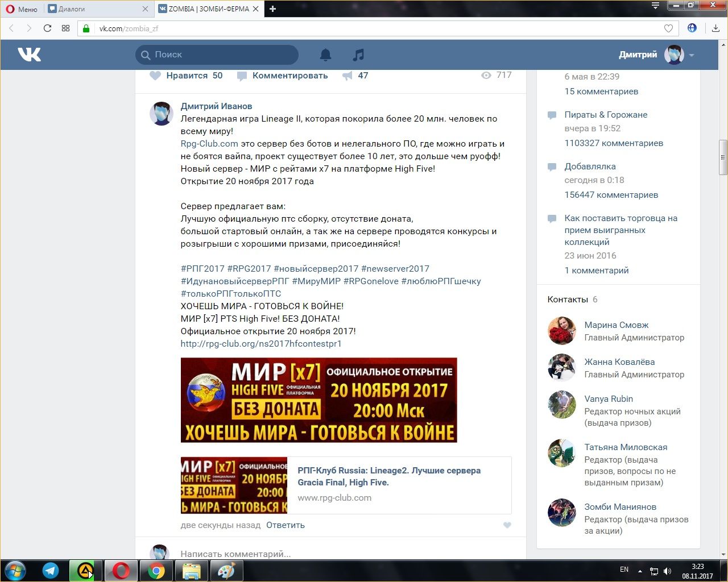Focus the VK Поиск search field
The width and height of the screenshot is (728, 582).
[217, 55]
